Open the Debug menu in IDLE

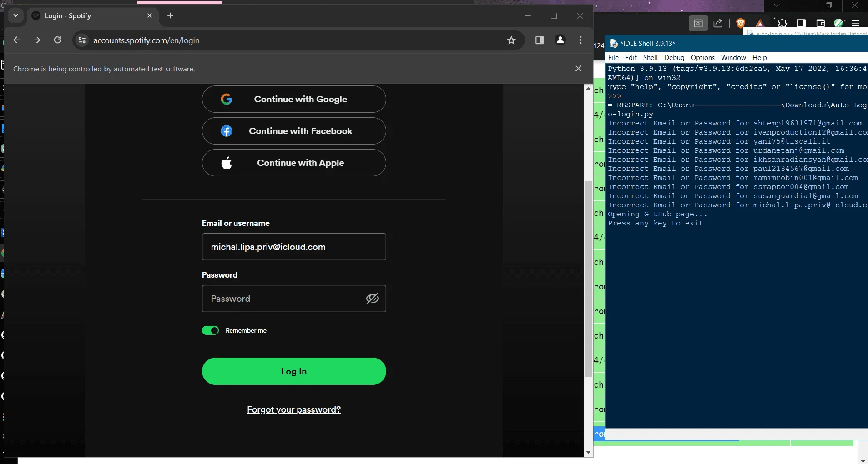pyautogui.click(x=674, y=58)
